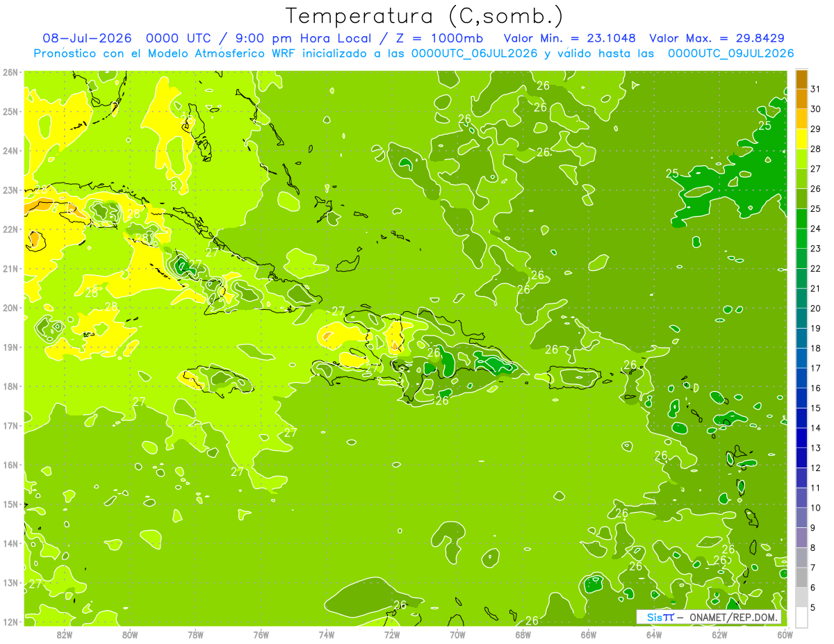Pick the orange 30–31 swatch on the color scale

(801, 99)
